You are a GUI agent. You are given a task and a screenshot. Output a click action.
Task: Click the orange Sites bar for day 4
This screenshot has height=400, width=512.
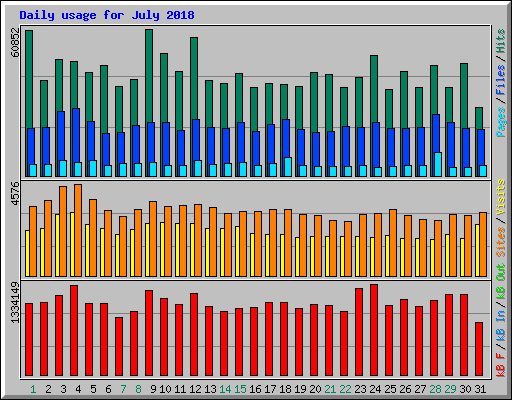point(78,230)
